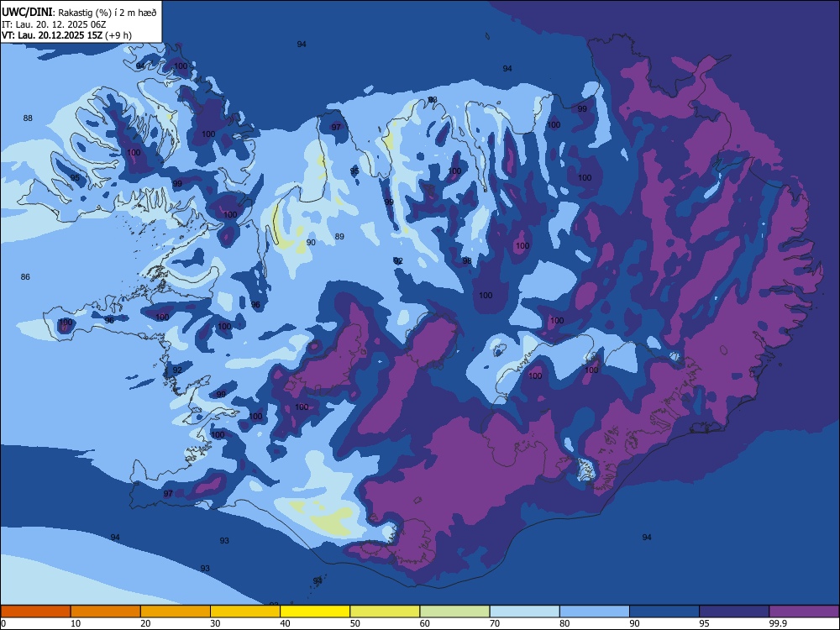Select the 30–40 legend color block
This screenshot has height=630, width=840.
(245, 612)
